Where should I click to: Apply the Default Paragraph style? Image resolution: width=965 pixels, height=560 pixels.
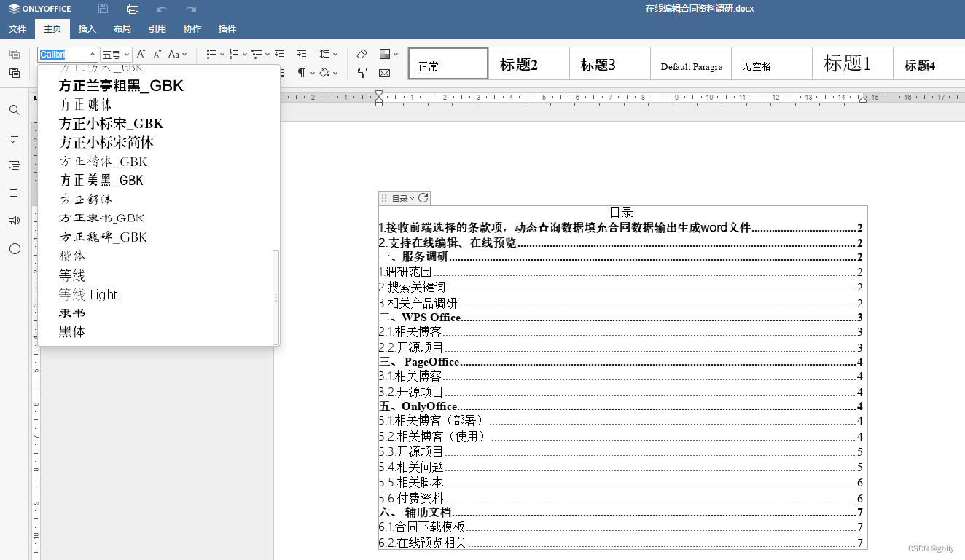click(691, 63)
